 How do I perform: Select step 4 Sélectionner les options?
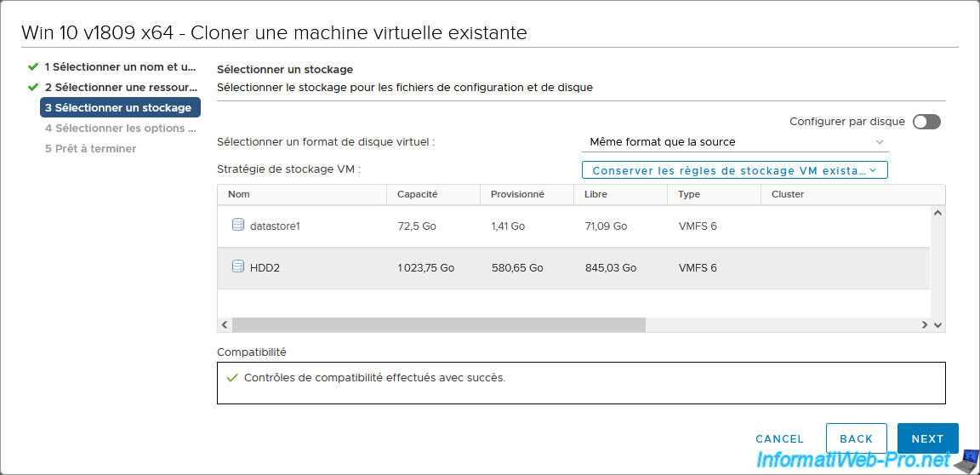click(x=121, y=129)
